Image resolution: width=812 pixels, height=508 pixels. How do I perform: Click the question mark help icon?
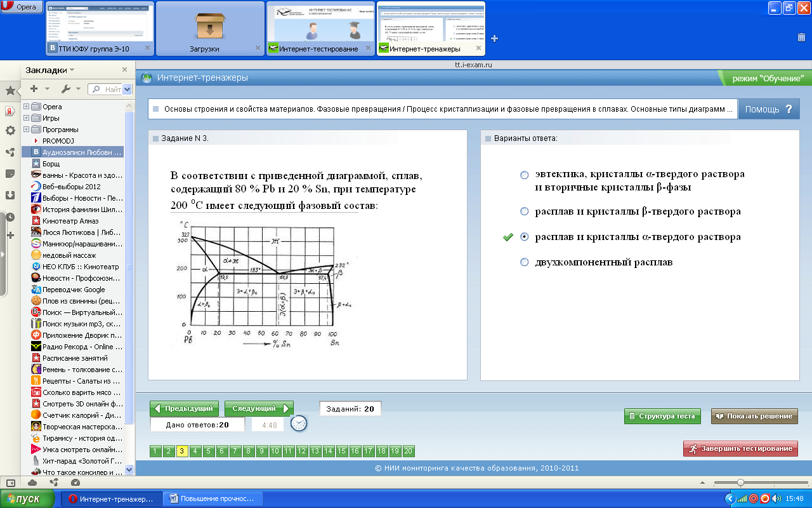pyautogui.click(x=789, y=109)
